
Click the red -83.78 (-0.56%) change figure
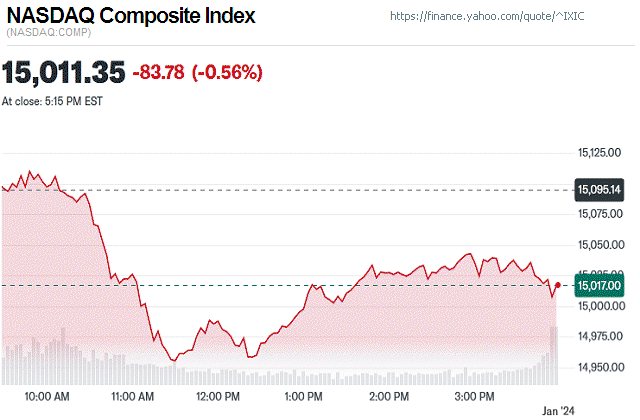click(x=200, y=72)
